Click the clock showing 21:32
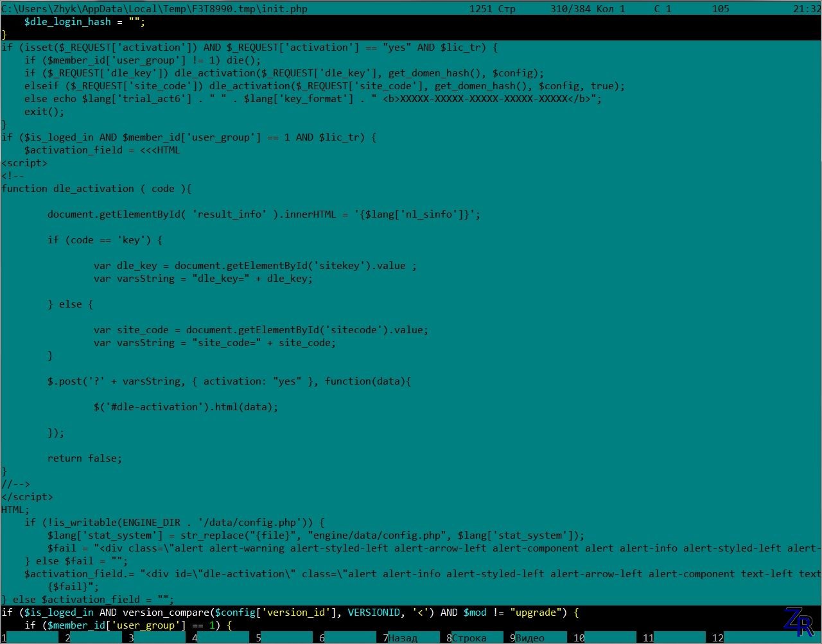The height and width of the screenshot is (644, 822). [x=807, y=8]
